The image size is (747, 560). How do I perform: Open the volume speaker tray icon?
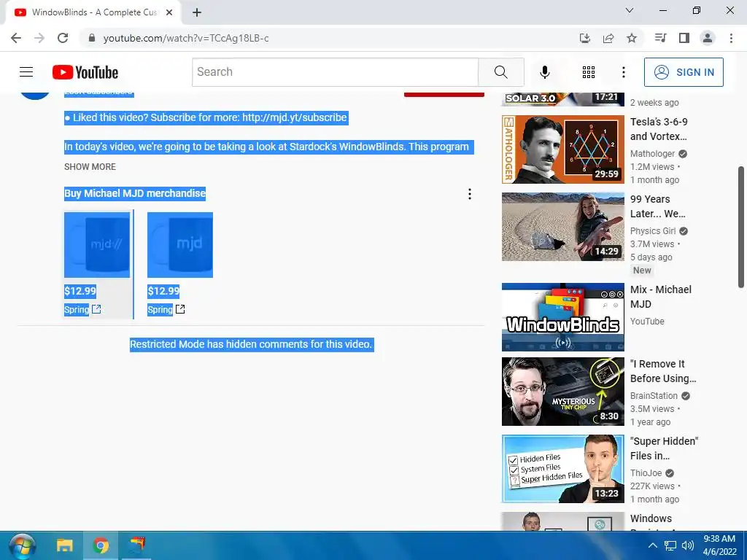click(687, 545)
